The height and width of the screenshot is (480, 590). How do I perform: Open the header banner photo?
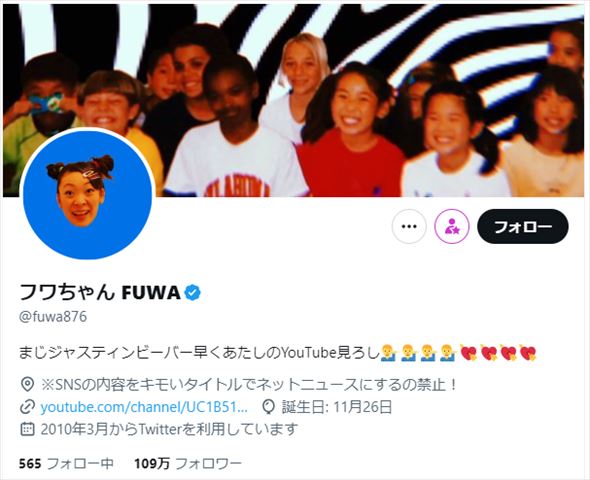[293, 100]
